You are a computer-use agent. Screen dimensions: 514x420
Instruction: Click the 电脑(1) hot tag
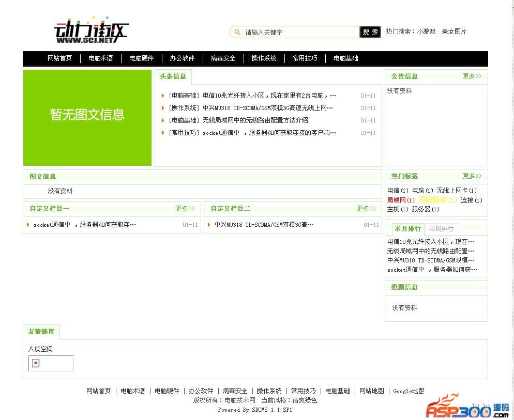[x=423, y=191]
